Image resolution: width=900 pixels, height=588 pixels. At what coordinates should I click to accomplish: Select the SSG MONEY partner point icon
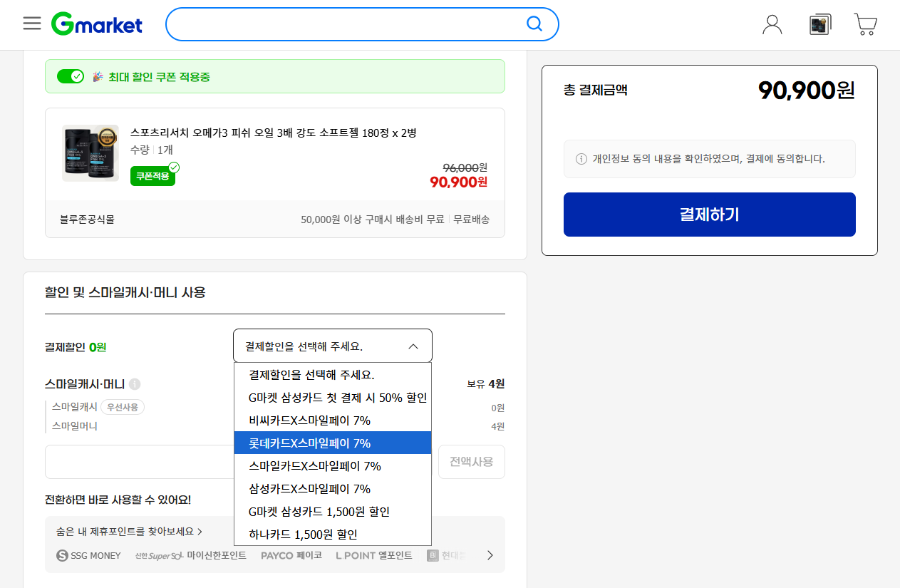(88, 555)
